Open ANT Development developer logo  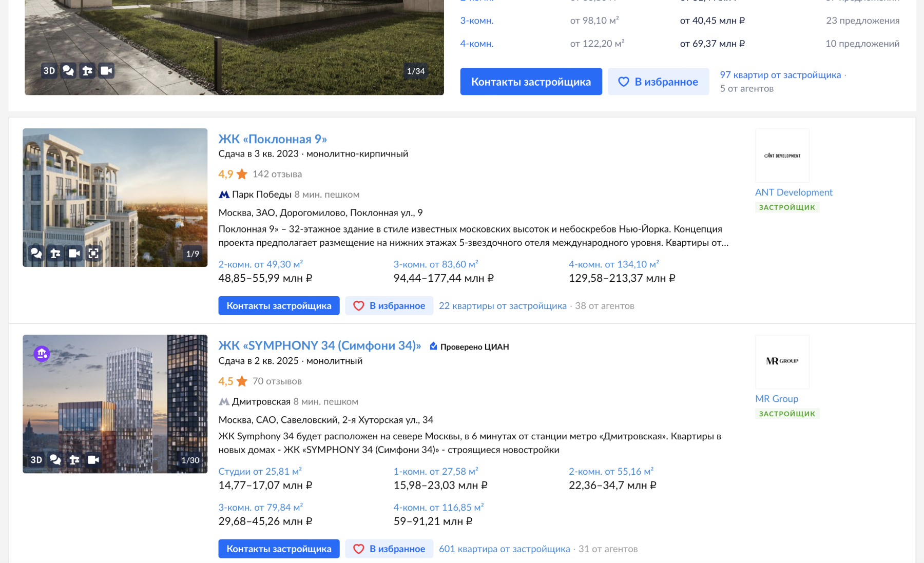pos(782,156)
